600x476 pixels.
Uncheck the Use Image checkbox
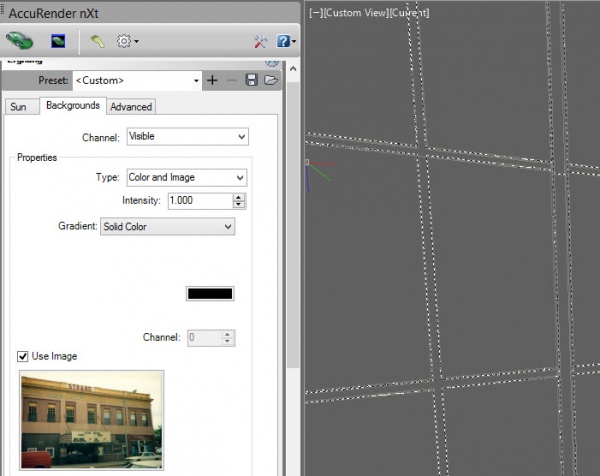pos(23,356)
